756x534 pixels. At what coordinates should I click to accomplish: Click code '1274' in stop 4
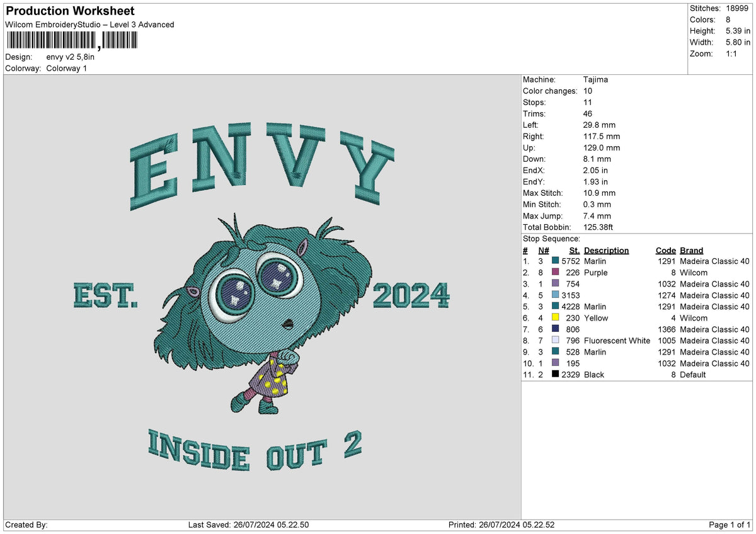tap(666, 295)
